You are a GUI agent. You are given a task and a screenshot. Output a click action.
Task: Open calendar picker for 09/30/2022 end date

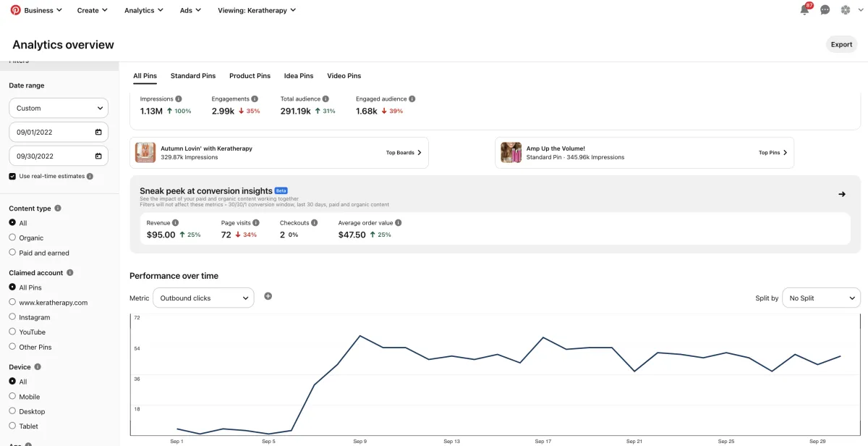click(98, 156)
